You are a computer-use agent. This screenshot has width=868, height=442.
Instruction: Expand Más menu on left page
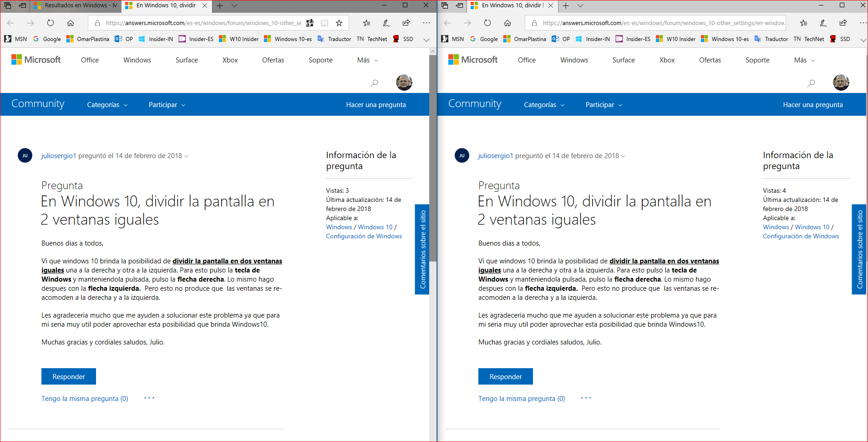coord(368,60)
